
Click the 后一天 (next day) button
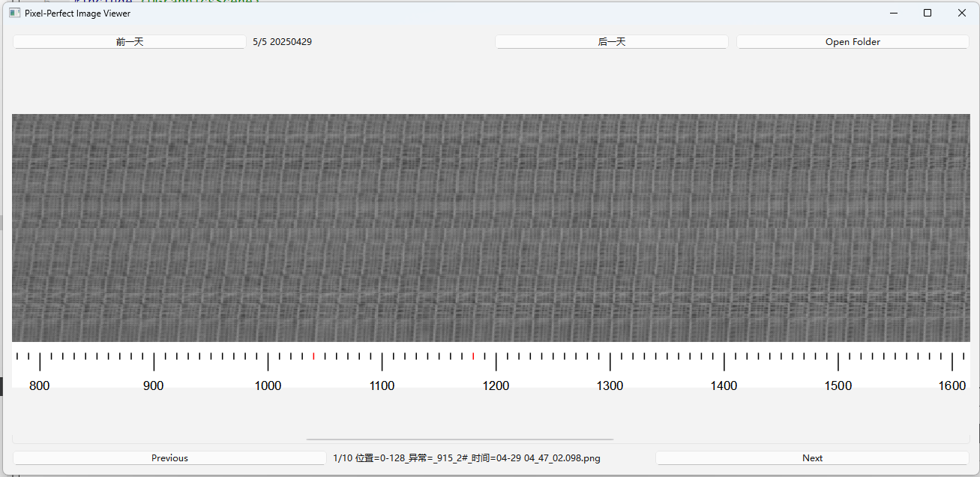tap(612, 42)
